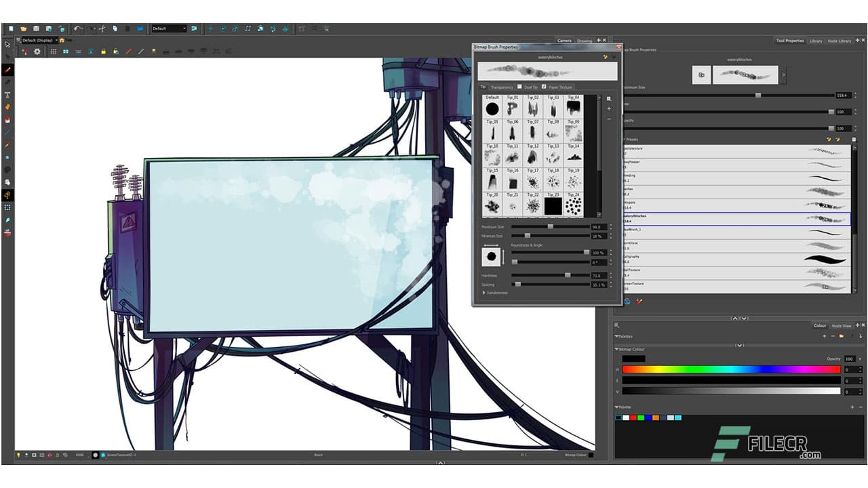Select the Brush tool in the left toolbar
This screenshot has width=868, height=488.
click(x=7, y=70)
